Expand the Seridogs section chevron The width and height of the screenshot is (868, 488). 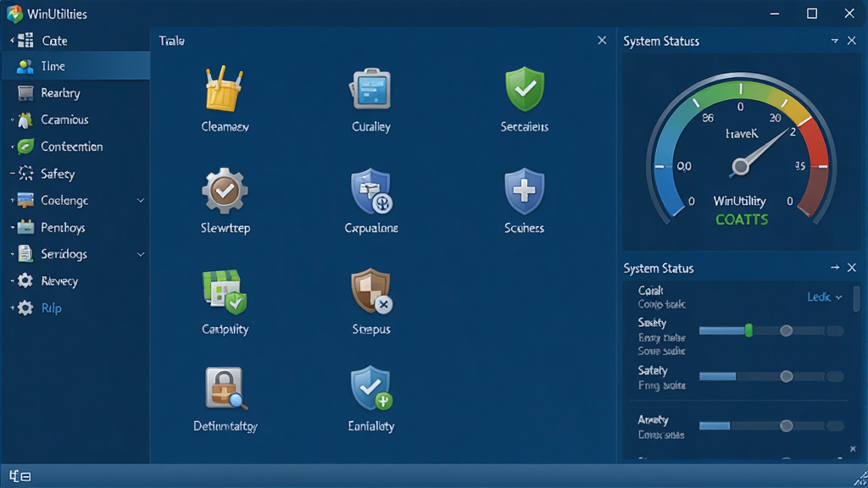click(x=141, y=254)
